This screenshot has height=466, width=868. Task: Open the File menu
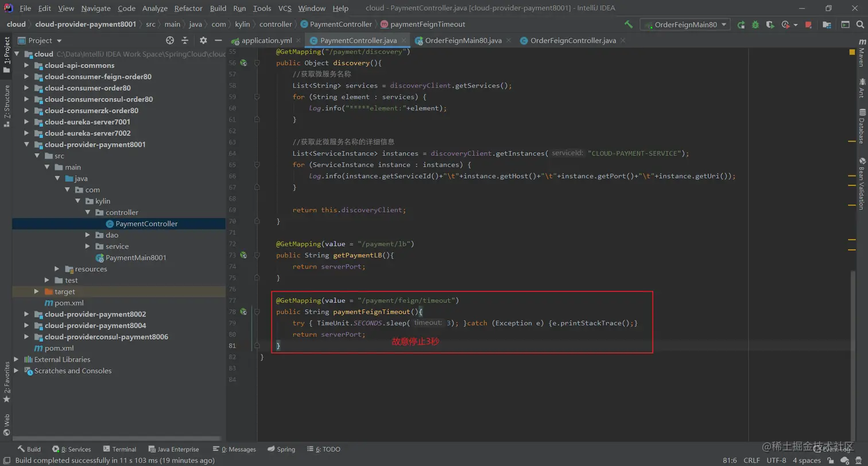pos(25,8)
